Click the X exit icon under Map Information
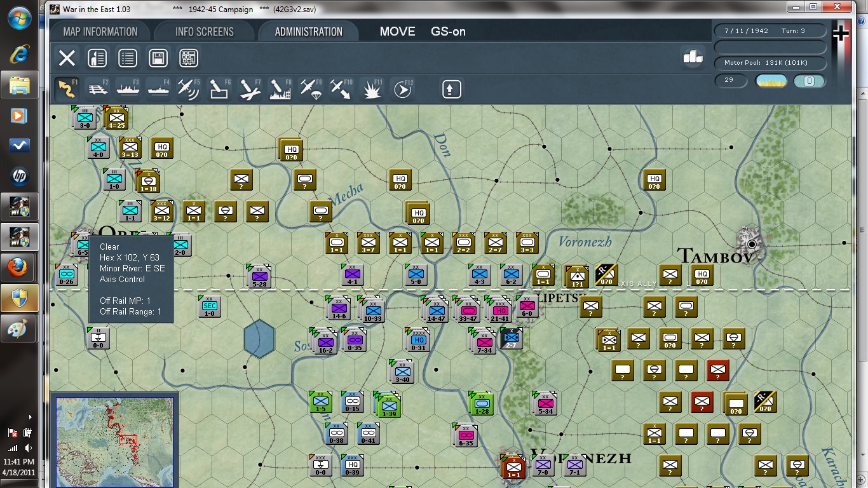The height and width of the screenshot is (488, 868). [x=67, y=58]
